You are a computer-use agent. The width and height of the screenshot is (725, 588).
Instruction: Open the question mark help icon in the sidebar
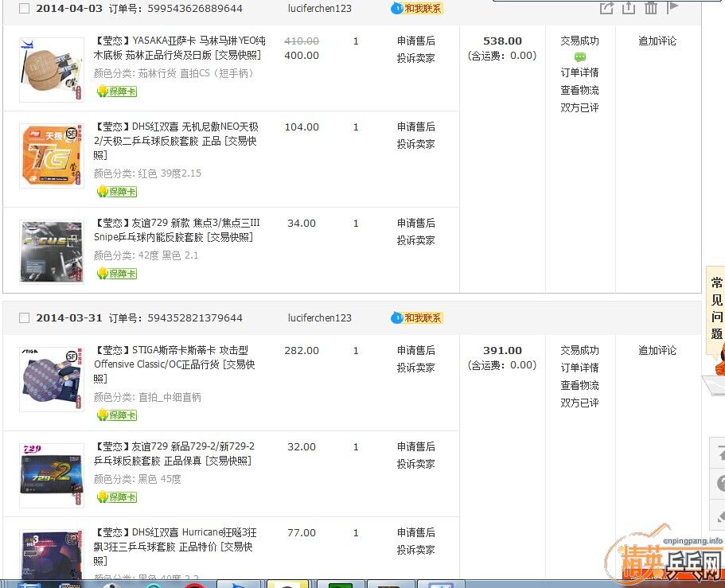719,483
